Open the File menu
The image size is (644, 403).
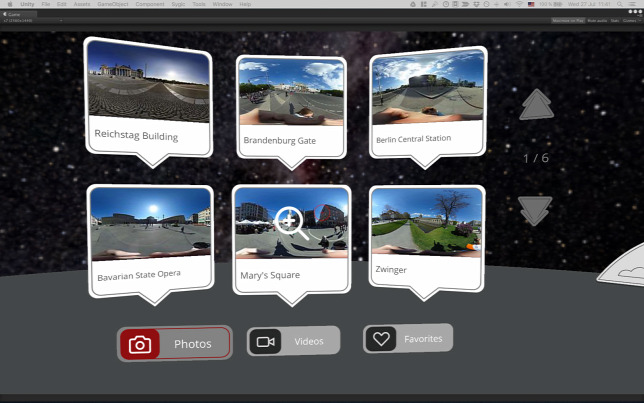(46, 4)
